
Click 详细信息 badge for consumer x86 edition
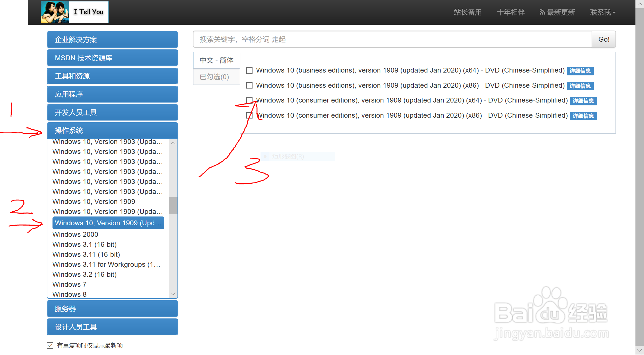pos(583,116)
